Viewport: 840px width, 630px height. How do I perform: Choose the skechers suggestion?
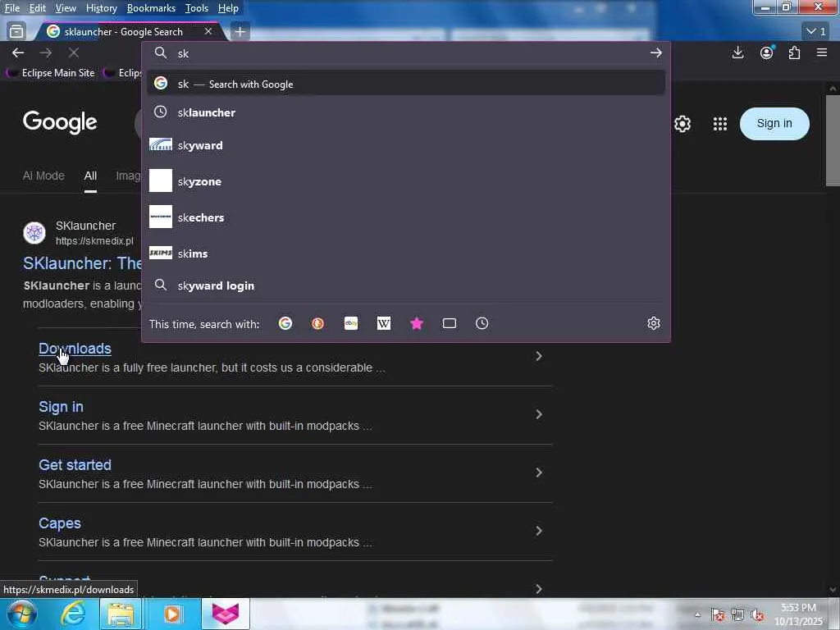point(406,217)
